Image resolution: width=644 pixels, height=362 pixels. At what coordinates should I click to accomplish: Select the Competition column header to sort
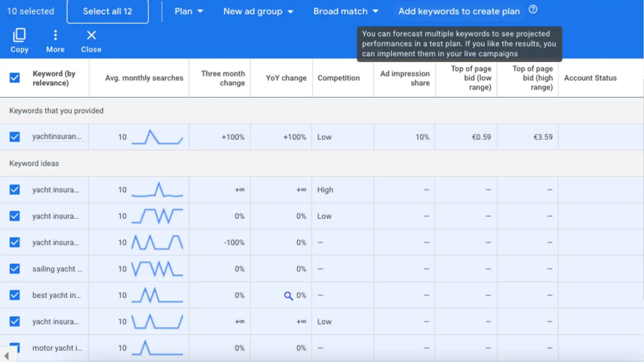point(339,78)
